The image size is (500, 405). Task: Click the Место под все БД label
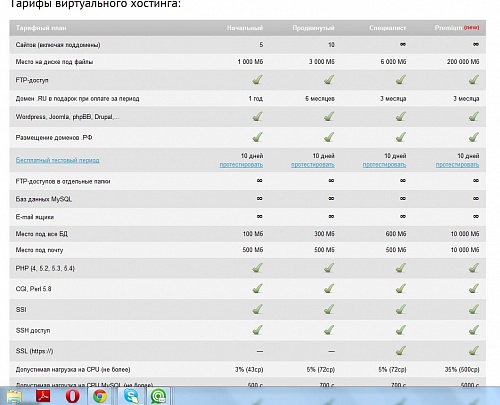[42, 234]
